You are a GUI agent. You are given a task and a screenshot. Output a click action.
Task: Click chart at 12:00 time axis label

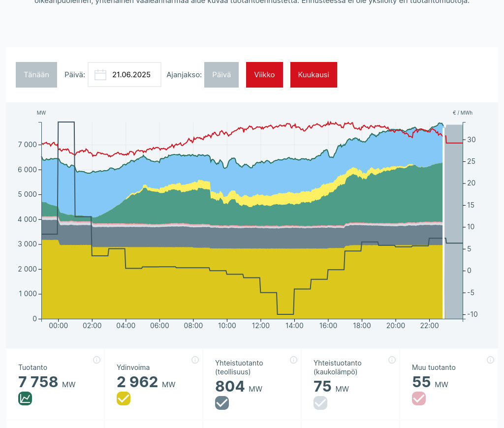(260, 326)
